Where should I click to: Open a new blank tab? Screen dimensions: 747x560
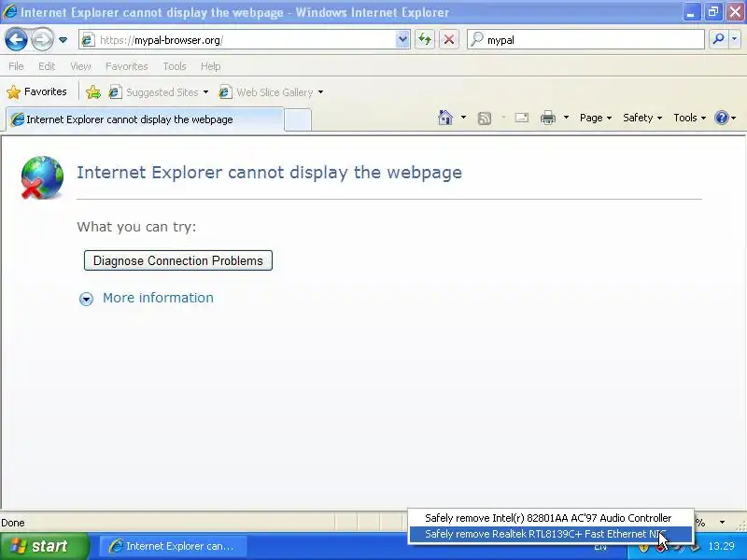[298, 119]
